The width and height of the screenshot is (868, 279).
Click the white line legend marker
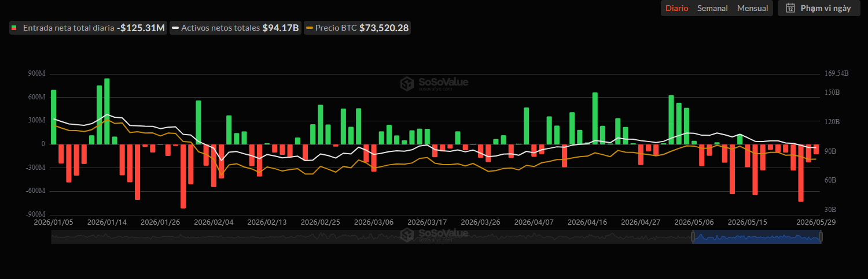click(x=175, y=28)
